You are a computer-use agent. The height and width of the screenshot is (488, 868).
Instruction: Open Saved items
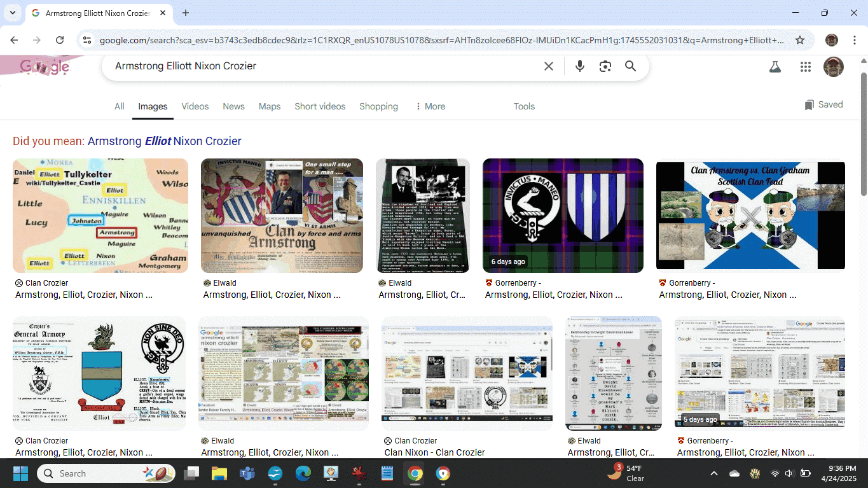click(x=823, y=105)
